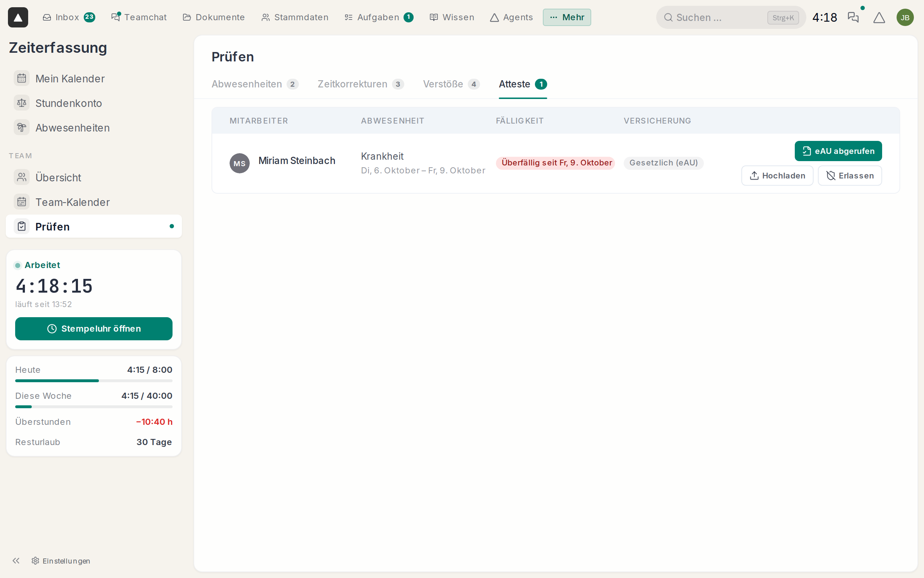Switch to the Abwesenheiten tab

pyautogui.click(x=255, y=84)
